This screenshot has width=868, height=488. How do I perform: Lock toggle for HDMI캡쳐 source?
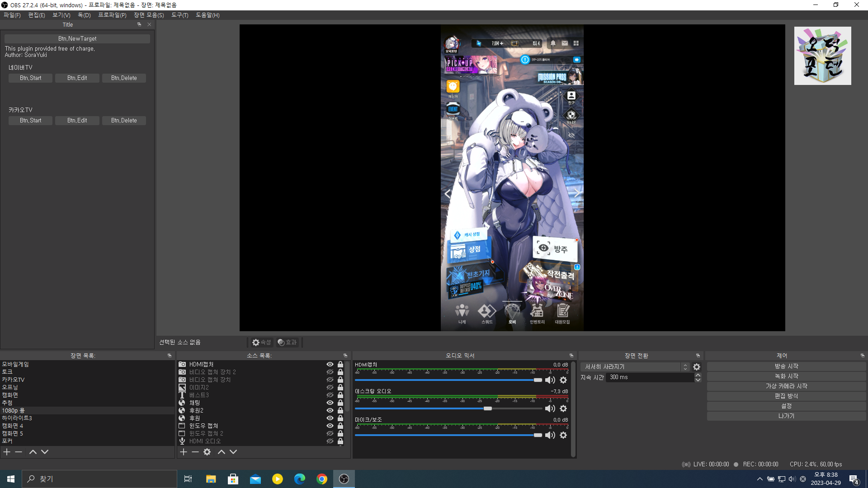[340, 364]
